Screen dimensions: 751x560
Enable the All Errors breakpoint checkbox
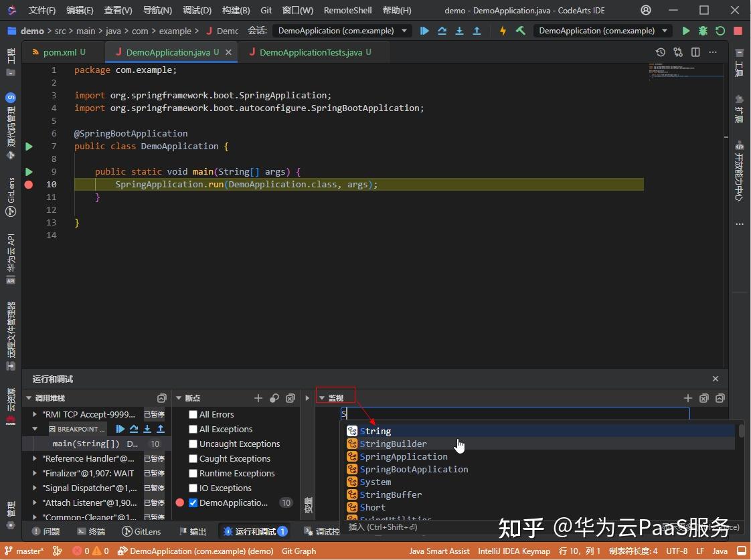click(x=193, y=415)
